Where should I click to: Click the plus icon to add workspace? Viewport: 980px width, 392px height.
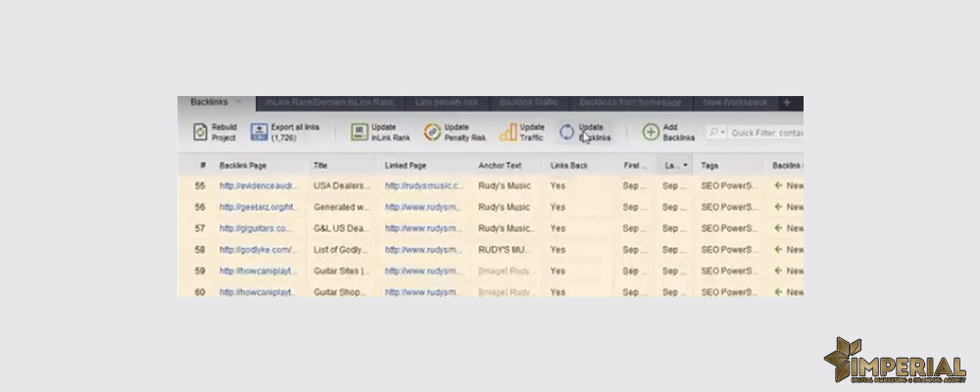[786, 102]
